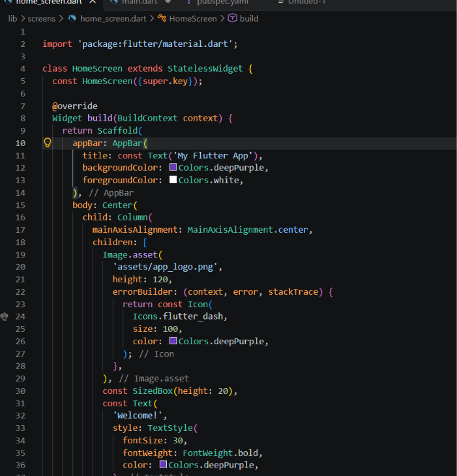Click the lightbulb quick-fix icon on line 10
457x476 pixels.
click(48, 143)
